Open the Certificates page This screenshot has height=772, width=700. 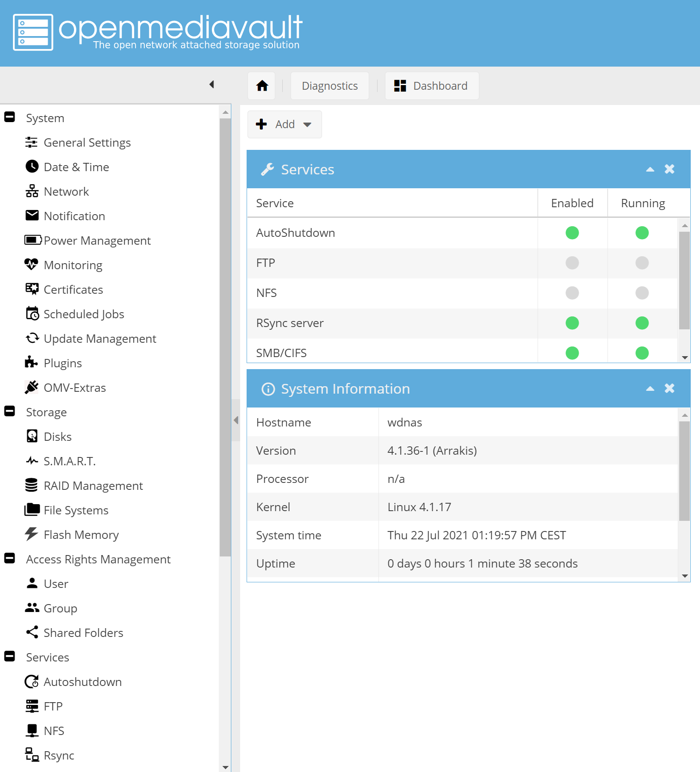pos(64,290)
